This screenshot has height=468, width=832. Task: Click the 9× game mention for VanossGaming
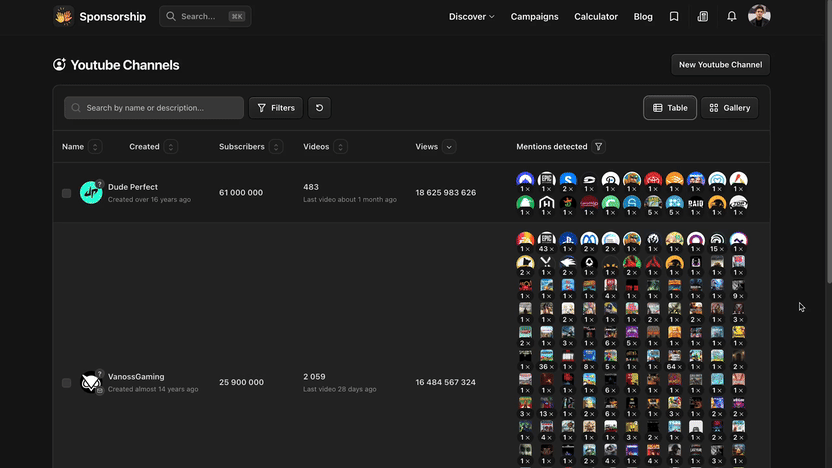738,288
